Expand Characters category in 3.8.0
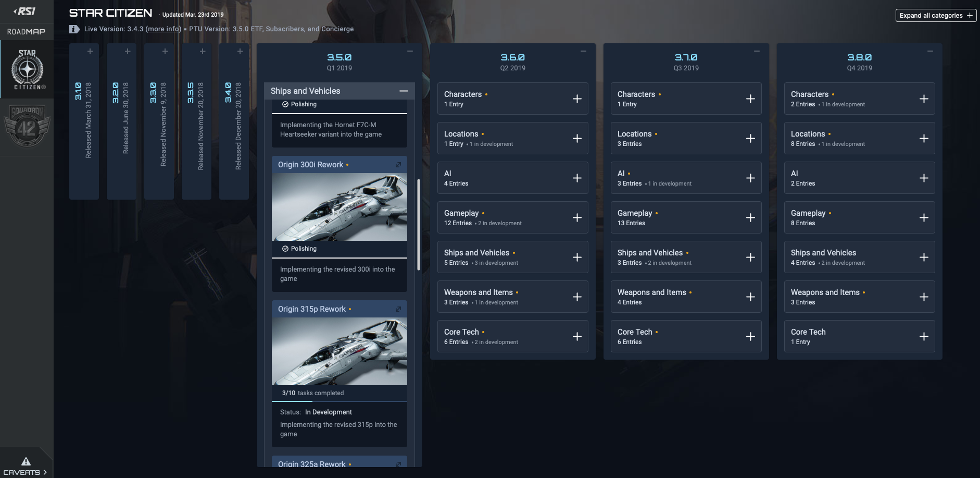This screenshot has width=980, height=478. tap(924, 99)
